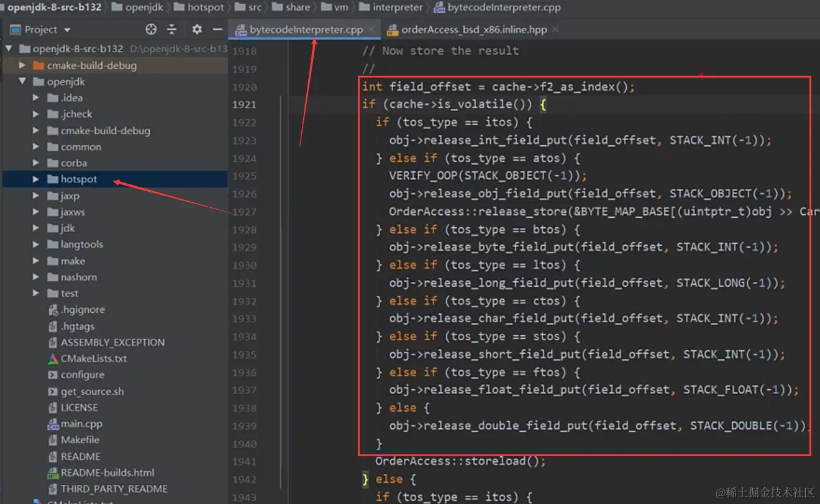Close the bytecodeInterpreter.cpp tab
This screenshot has width=820, height=504.
373,29
